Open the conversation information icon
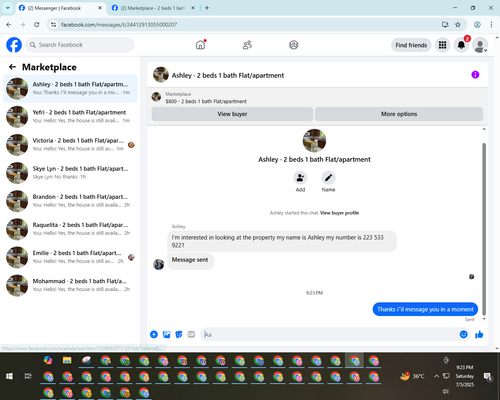Screen dimensions: 500x400 (x=475, y=75)
